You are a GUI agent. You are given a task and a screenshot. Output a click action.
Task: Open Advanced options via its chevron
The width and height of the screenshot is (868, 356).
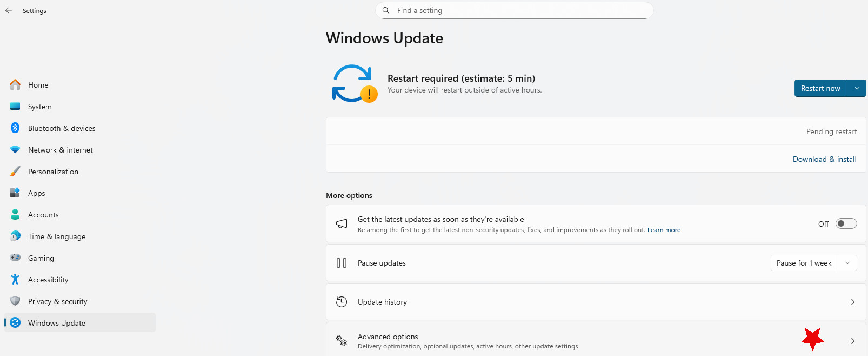point(853,341)
